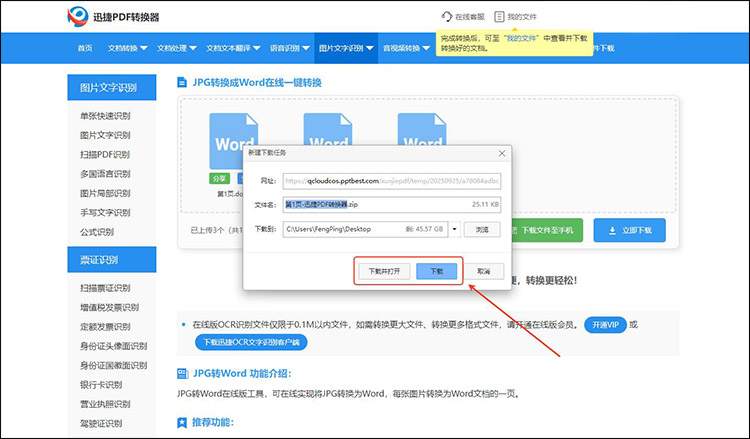750x439 pixels.
Task: Open 银行卡识别 in sidebar
Action: tap(101, 385)
